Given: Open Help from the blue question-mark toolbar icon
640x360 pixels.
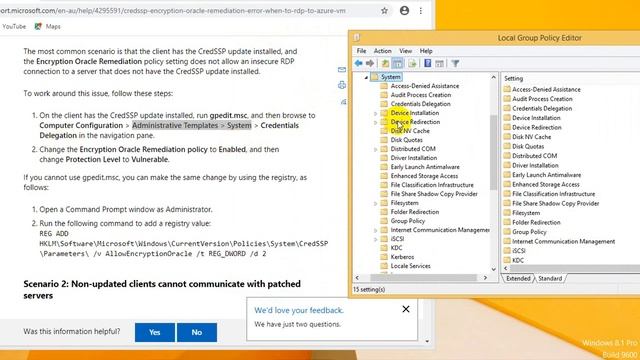Looking at the screenshot, I should pos(427,63).
